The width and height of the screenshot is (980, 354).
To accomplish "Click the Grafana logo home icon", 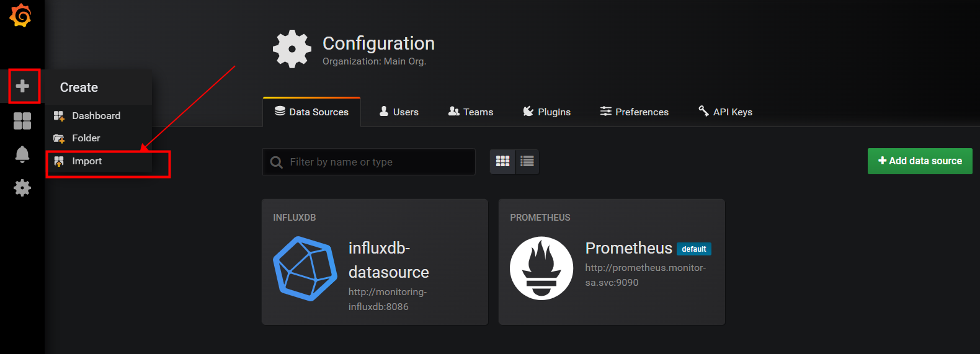I will (x=20, y=15).
